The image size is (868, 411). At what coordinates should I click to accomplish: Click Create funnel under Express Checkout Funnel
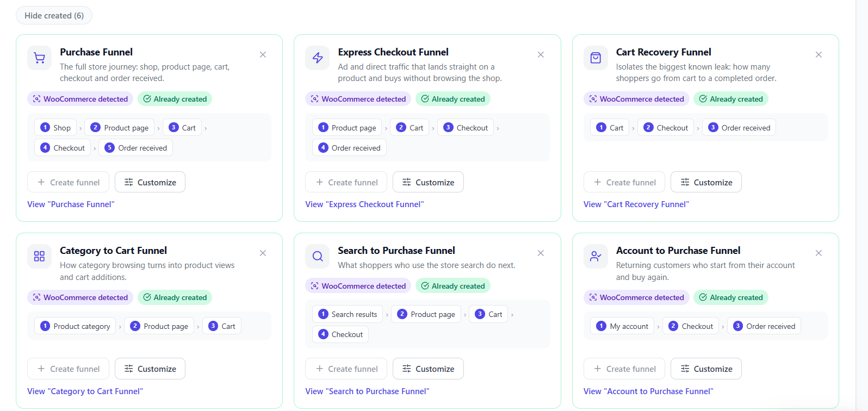[x=346, y=182]
